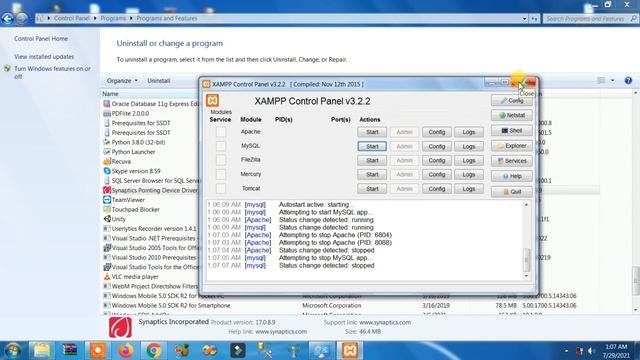Open XAMPP Help button
640x360 pixels.
[x=512, y=176]
